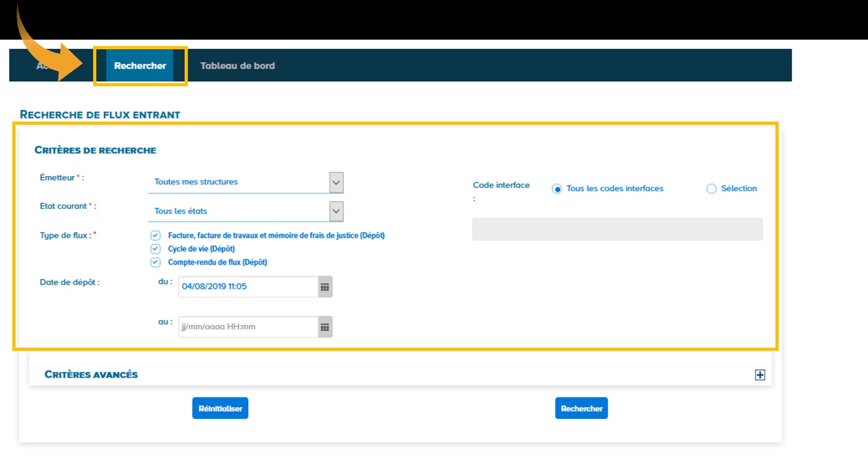Screen dimensions: 868x465
Task: Open calendar picker for 'du' start date
Action: 325,287
